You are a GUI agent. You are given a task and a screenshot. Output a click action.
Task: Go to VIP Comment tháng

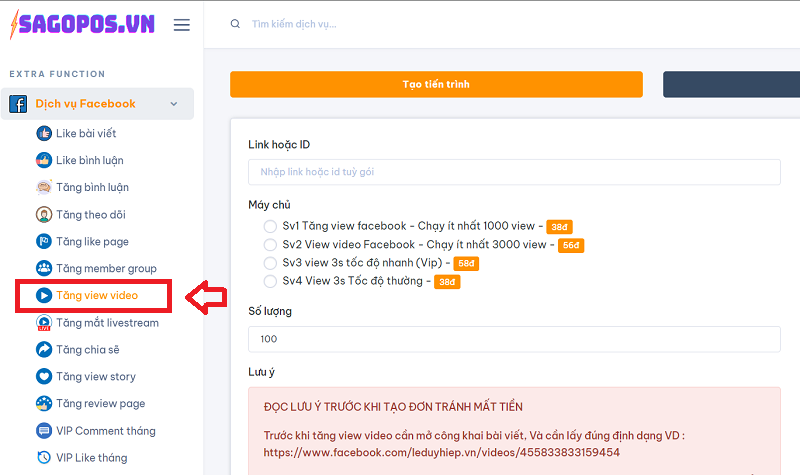tap(105, 431)
